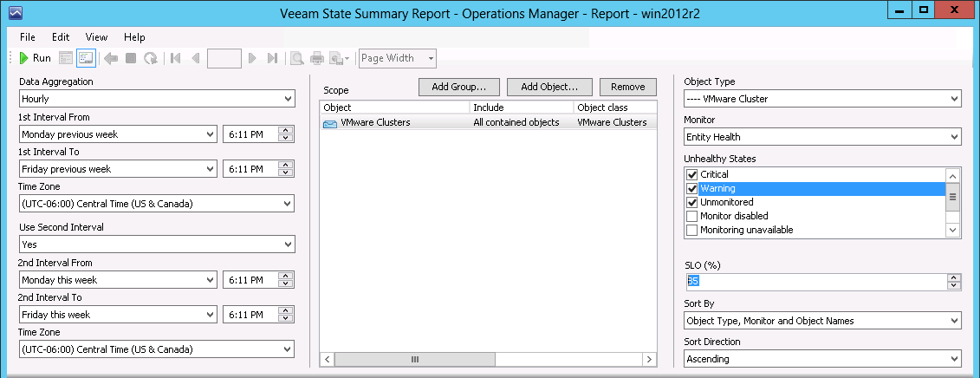
Task: Open the first Time Zone dropdown
Action: point(157,204)
